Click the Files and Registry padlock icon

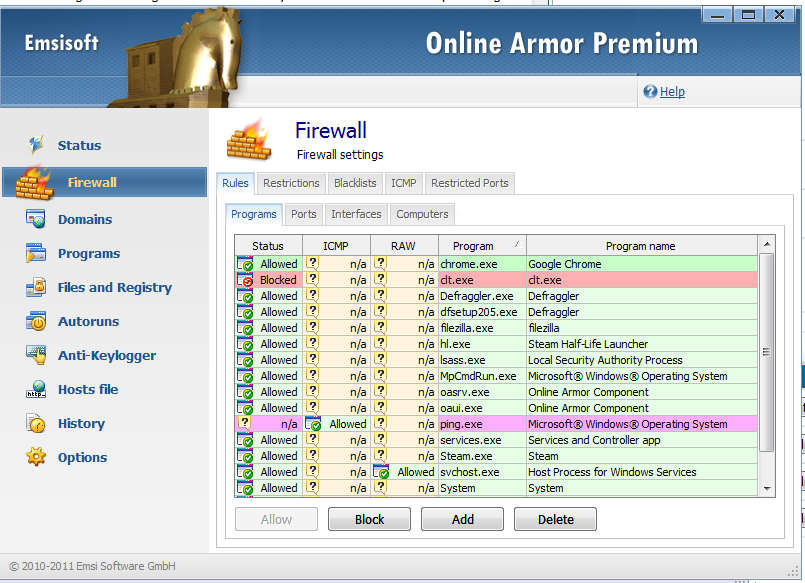36,287
